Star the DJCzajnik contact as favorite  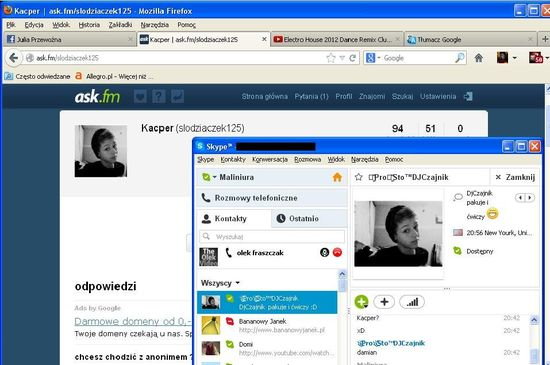coord(358,177)
